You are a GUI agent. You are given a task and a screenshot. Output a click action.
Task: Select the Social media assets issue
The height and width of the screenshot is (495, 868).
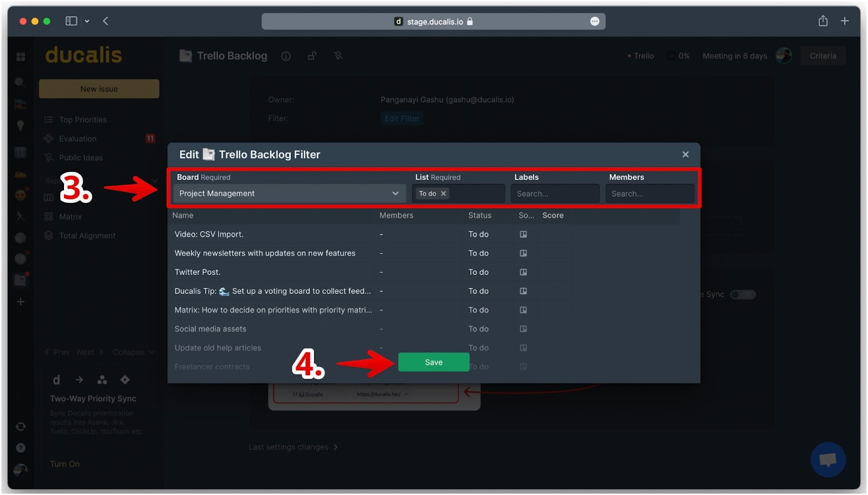tap(210, 329)
